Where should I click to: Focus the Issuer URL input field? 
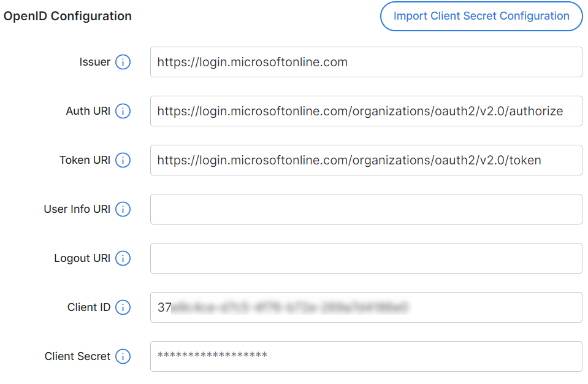tap(365, 62)
